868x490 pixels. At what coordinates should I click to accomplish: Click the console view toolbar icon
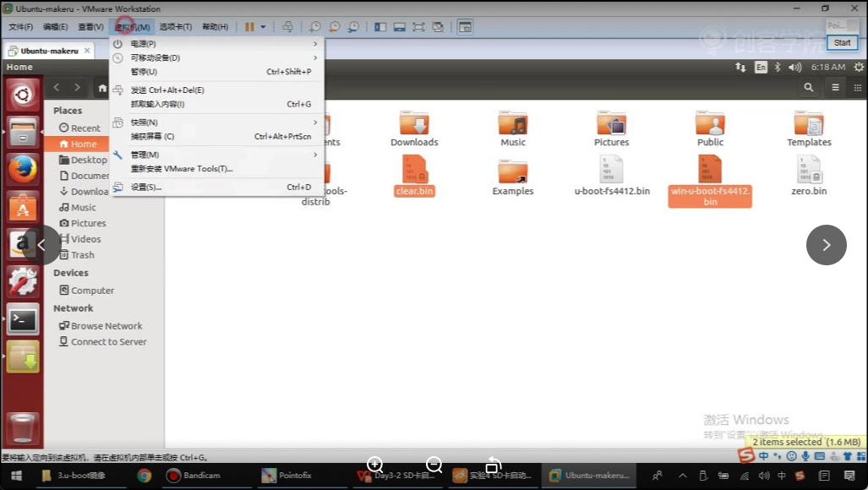tap(465, 26)
